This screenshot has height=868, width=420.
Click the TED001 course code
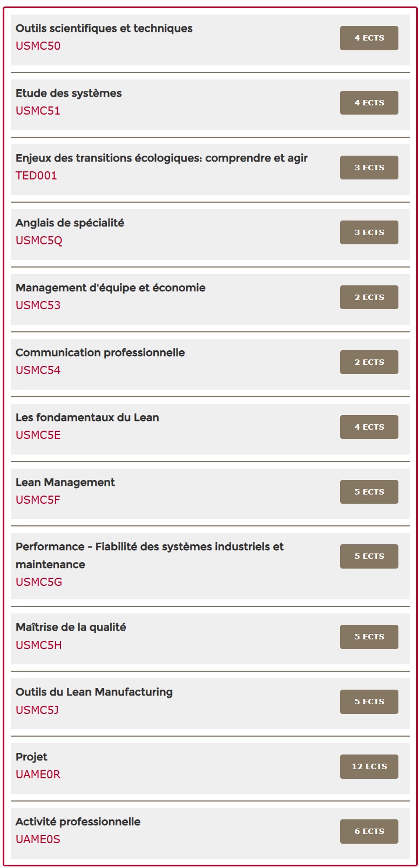[x=36, y=176]
